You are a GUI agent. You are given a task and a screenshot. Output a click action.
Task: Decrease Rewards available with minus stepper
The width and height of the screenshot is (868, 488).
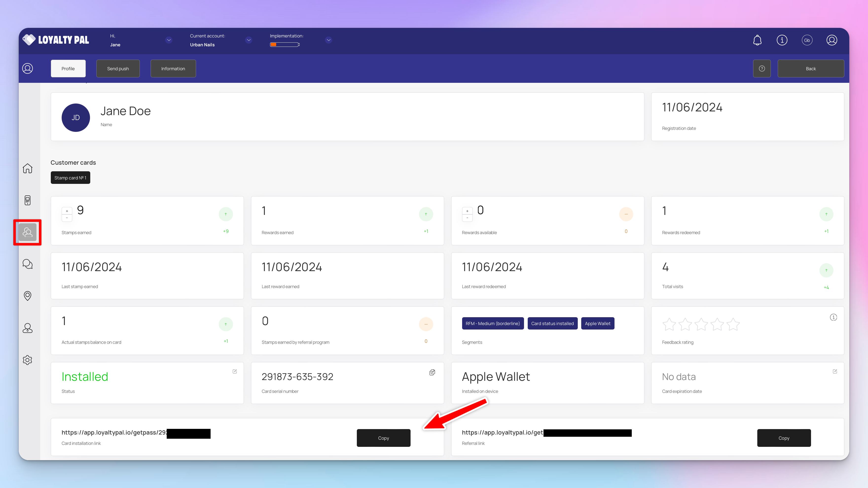tap(467, 218)
